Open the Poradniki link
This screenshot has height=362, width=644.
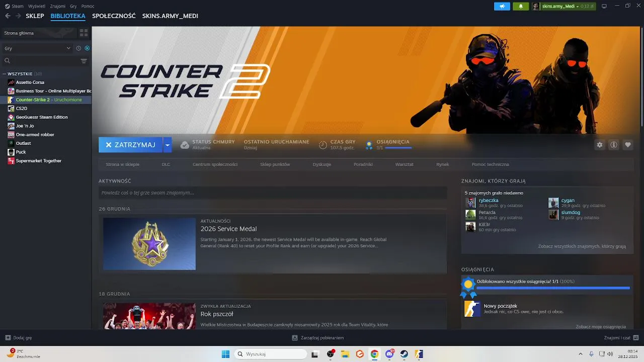[363, 164]
